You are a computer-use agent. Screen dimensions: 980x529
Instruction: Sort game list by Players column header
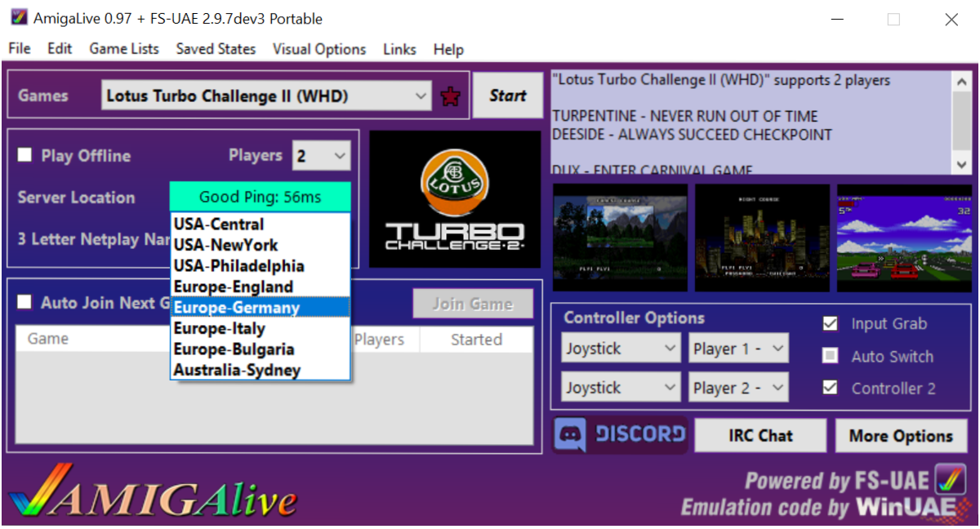tap(379, 339)
